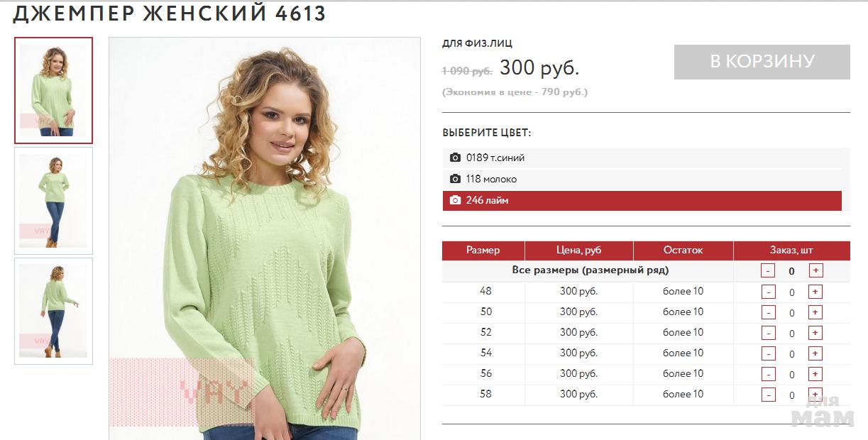Viewport: 868px width, 440px height.
Task: Decrease quantity for size 50
Action: tap(769, 312)
